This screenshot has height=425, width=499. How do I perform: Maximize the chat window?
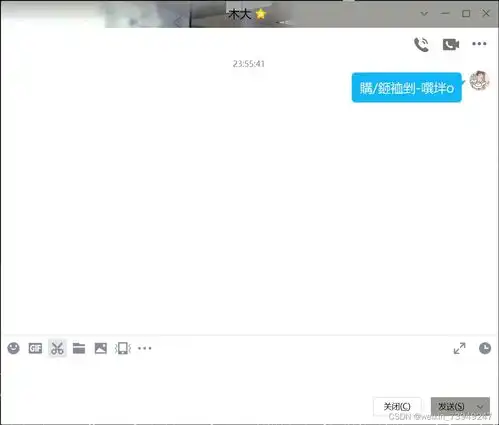pyautogui.click(x=466, y=13)
